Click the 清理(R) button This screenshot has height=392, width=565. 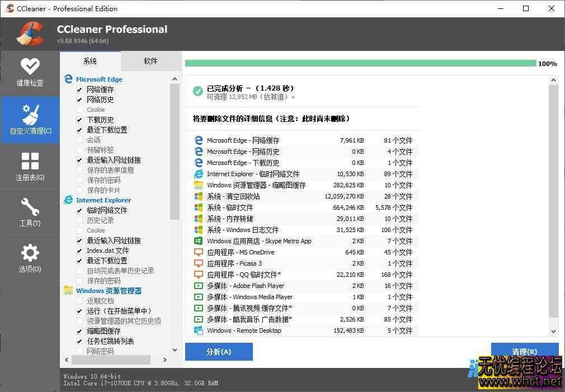(x=524, y=351)
